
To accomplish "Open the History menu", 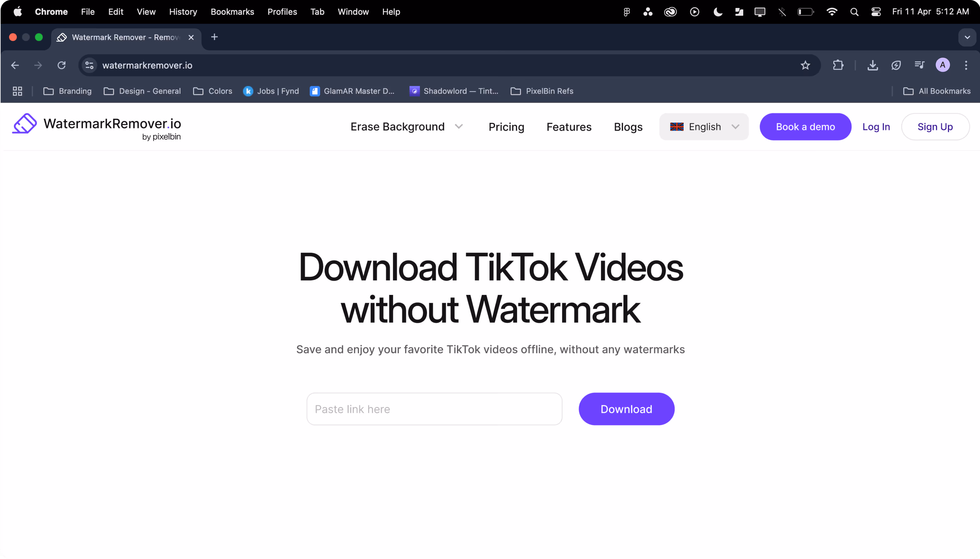I will click(x=183, y=12).
